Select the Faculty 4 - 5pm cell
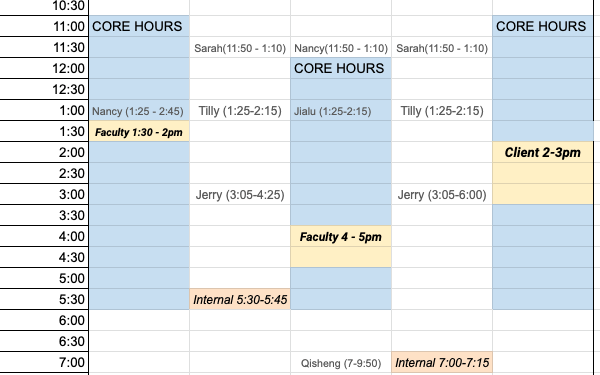Image resolution: width=600 pixels, height=375 pixels. (341, 236)
